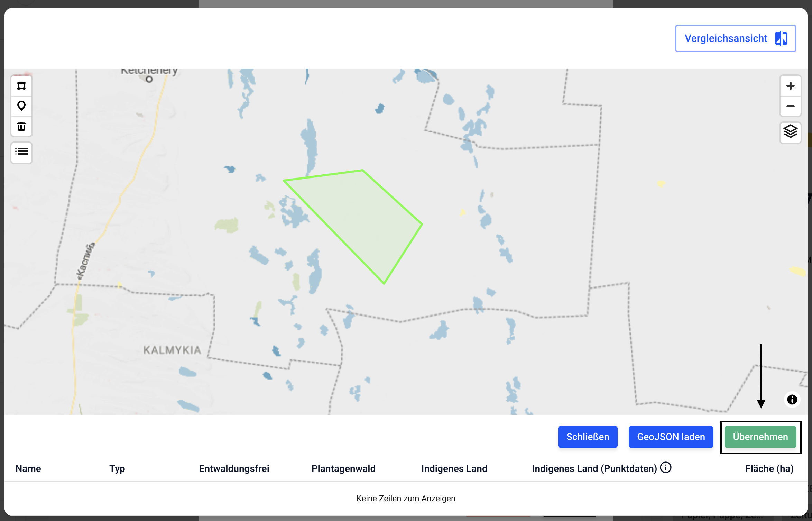Click the Indigenes Land column header
This screenshot has height=521, width=812.
pos(454,468)
